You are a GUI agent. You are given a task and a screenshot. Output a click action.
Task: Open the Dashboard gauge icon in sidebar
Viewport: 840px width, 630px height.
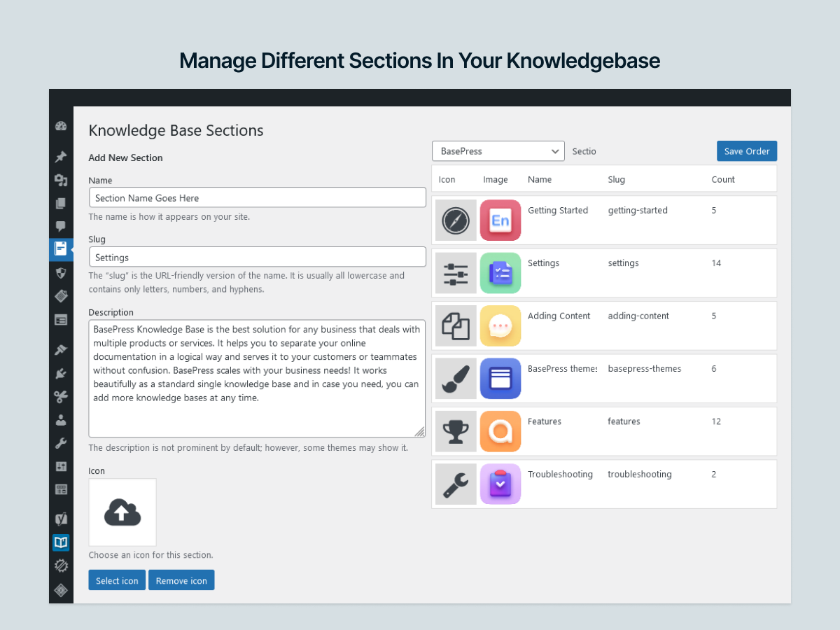(61, 127)
